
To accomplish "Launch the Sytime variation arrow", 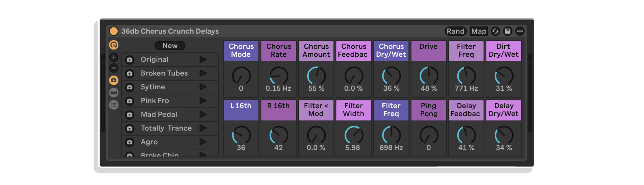I will pyautogui.click(x=203, y=87).
